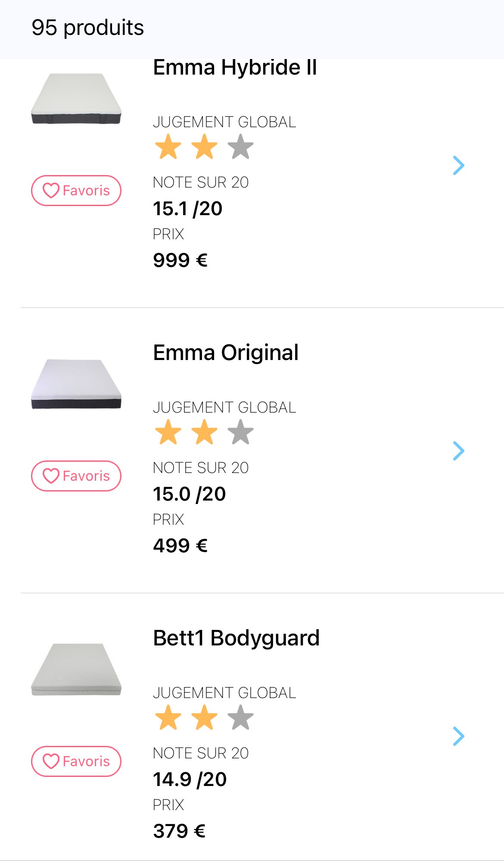The height and width of the screenshot is (861, 504).
Task: Click the Emma Hybride II mattress image
Action: coord(76,99)
